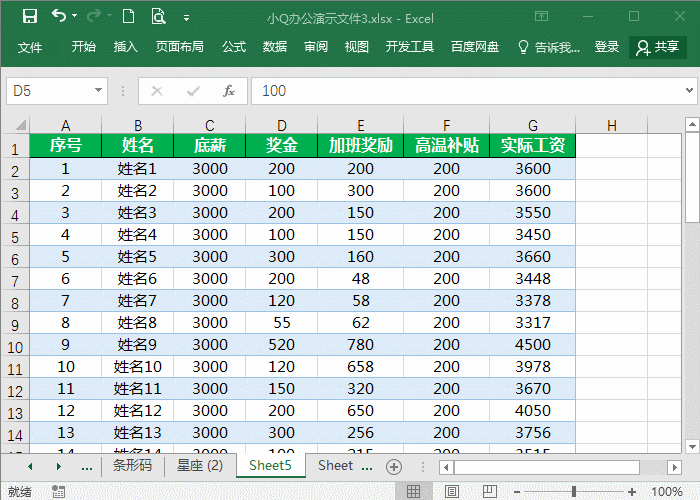Click the truncated Sheet tab after Sheet5

335,466
